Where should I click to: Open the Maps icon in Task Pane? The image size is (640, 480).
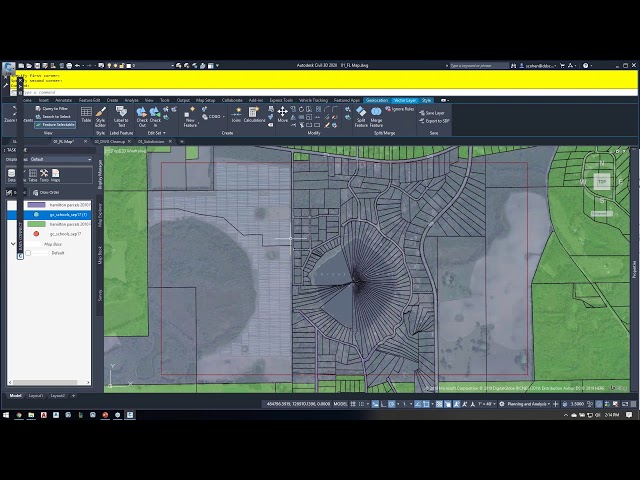pos(56,175)
